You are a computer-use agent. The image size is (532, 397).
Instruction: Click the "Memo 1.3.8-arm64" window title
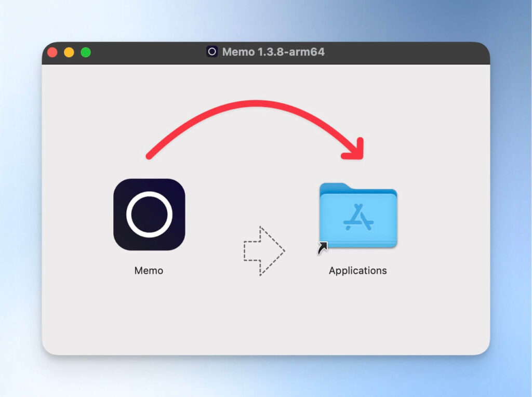273,52
